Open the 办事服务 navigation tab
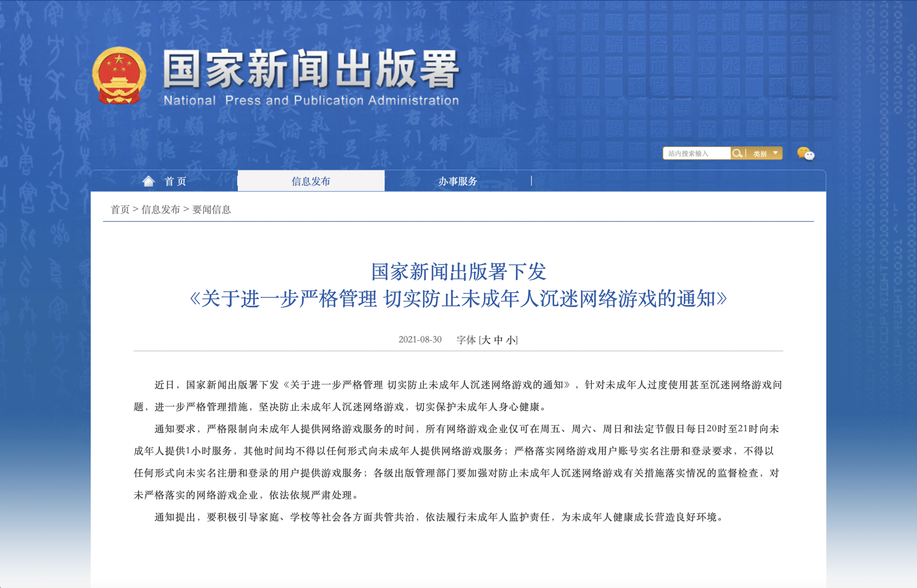 tap(458, 181)
